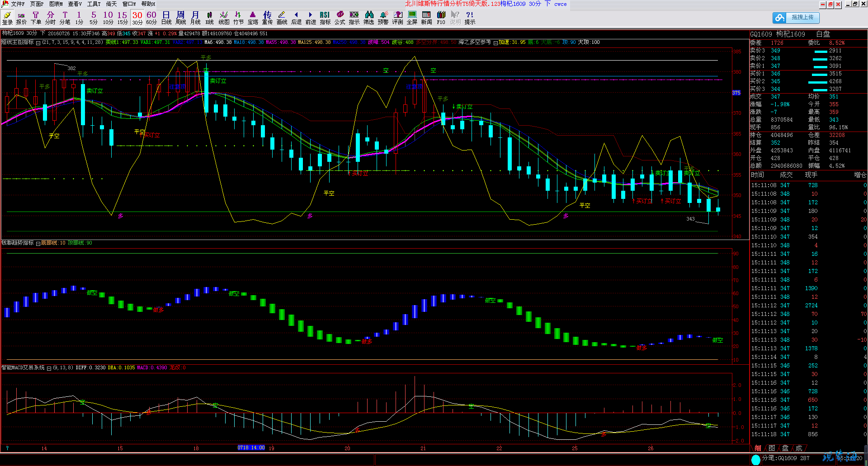Click the GQ1609 枸杞1609 title
Image resolution: width=868 pixels, height=466 pixels.
778,34
